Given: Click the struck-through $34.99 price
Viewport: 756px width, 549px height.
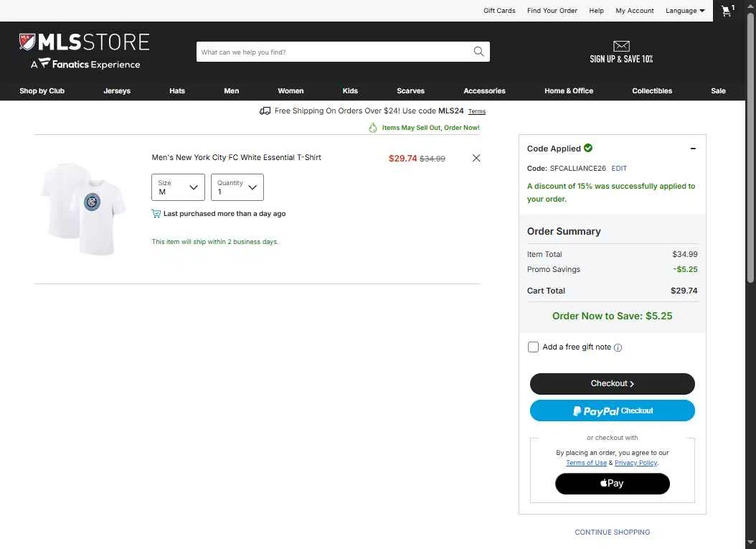Looking at the screenshot, I should click(x=433, y=158).
